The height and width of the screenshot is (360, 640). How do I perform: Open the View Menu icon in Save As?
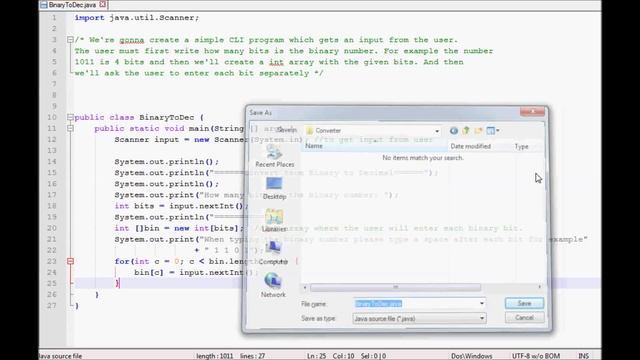(493, 131)
